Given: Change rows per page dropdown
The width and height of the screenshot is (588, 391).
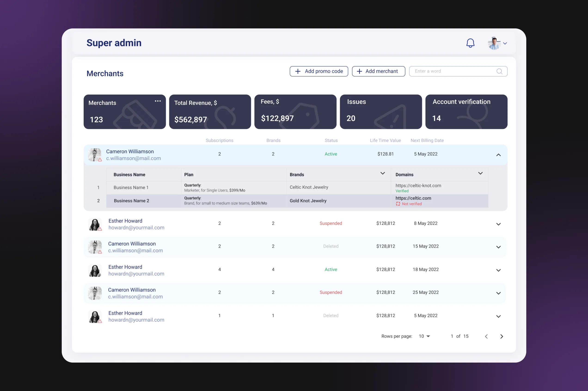Looking at the screenshot, I should coord(424,336).
